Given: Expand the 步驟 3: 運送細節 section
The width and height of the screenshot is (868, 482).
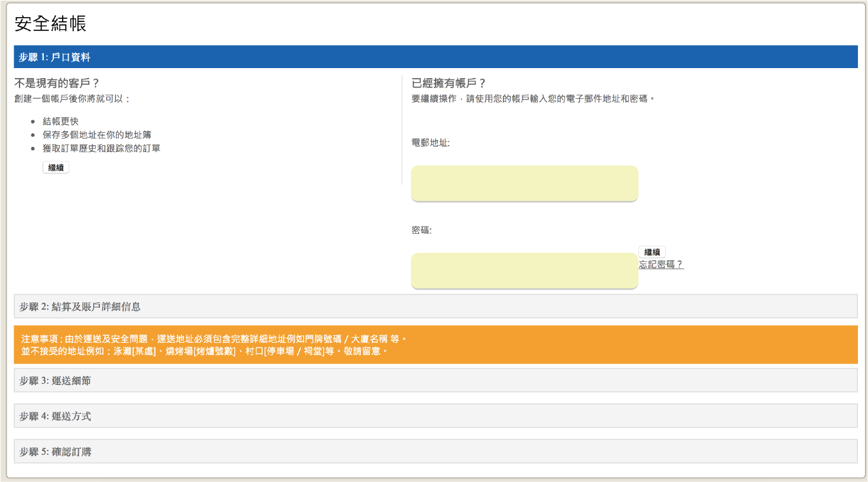Looking at the screenshot, I should [x=434, y=380].
